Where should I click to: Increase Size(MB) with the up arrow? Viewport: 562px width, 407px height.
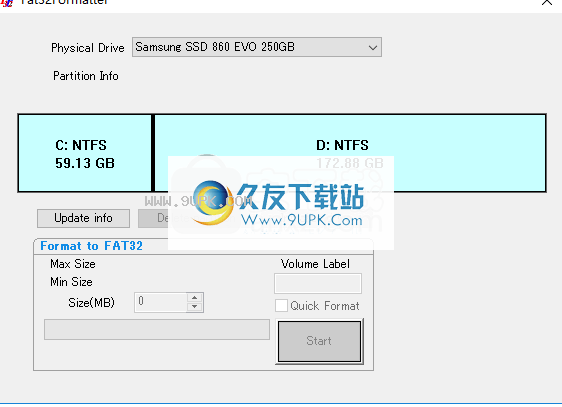tap(195, 298)
